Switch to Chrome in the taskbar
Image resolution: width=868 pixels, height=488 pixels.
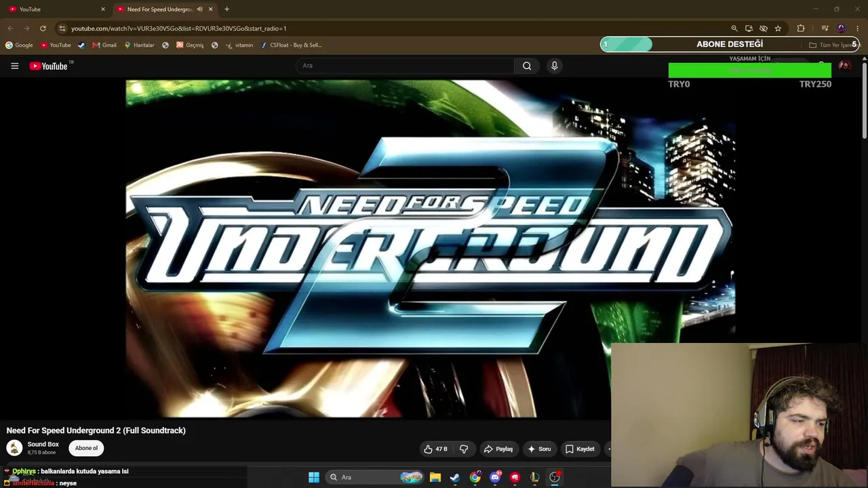[475, 477]
